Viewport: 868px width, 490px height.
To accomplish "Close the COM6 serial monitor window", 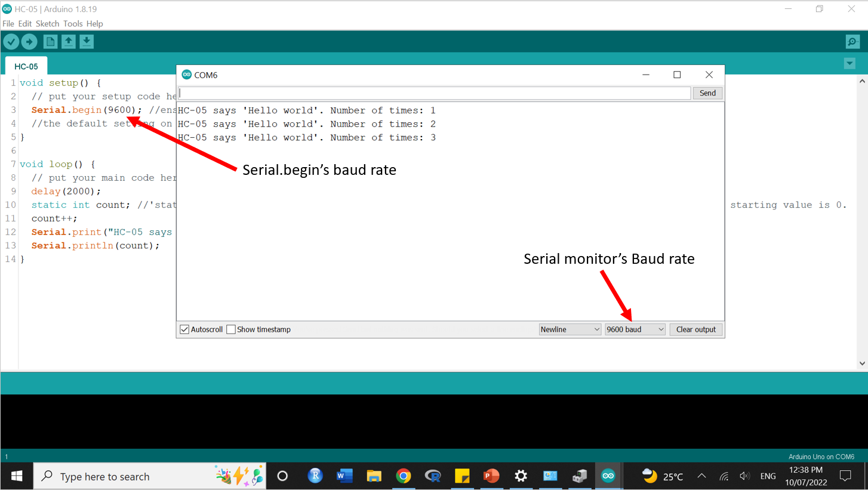I will (709, 75).
